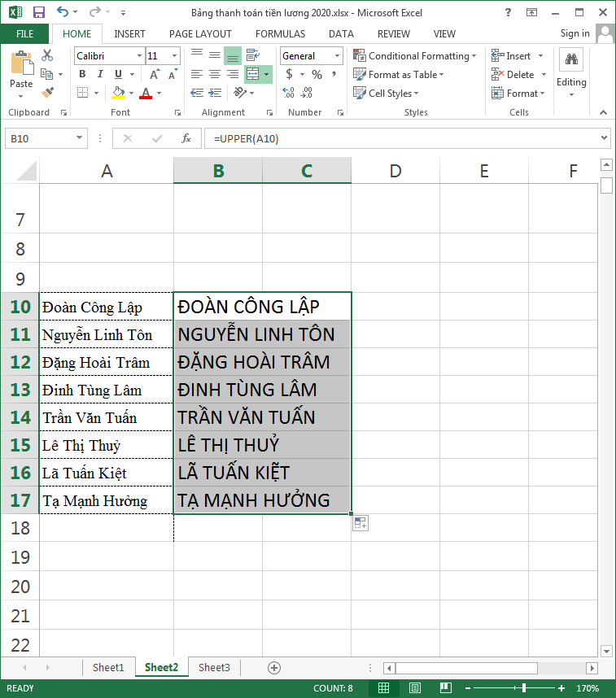
Task: Select the Format Painter brush icon
Action: click(47, 93)
